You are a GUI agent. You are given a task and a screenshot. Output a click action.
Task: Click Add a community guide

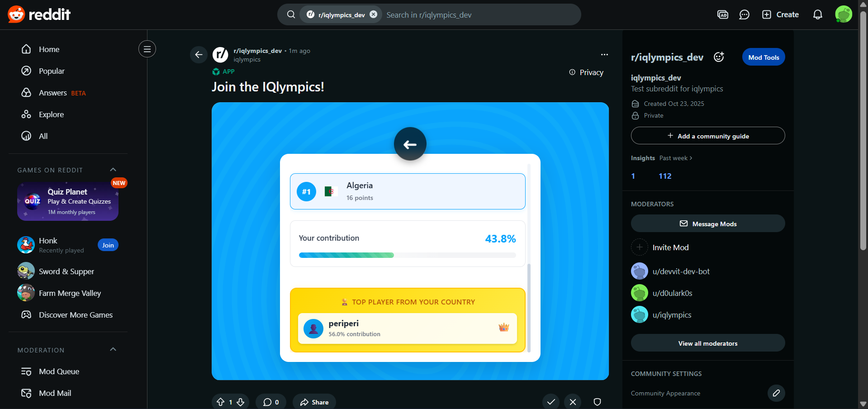708,136
